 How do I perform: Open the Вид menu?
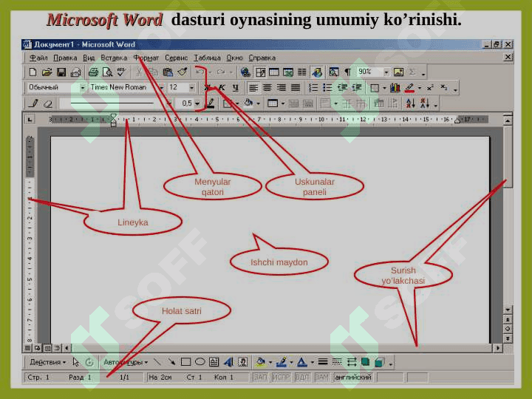coord(89,58)
